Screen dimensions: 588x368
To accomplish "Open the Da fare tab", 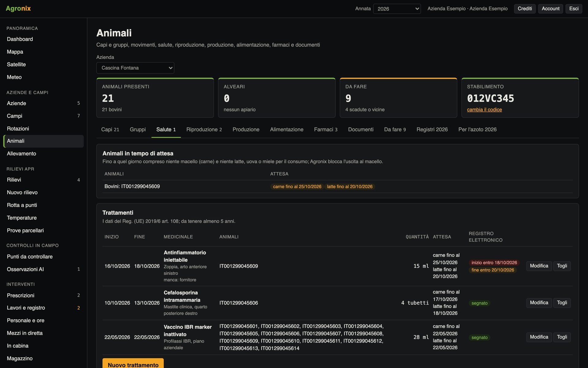I will point(395,129).
